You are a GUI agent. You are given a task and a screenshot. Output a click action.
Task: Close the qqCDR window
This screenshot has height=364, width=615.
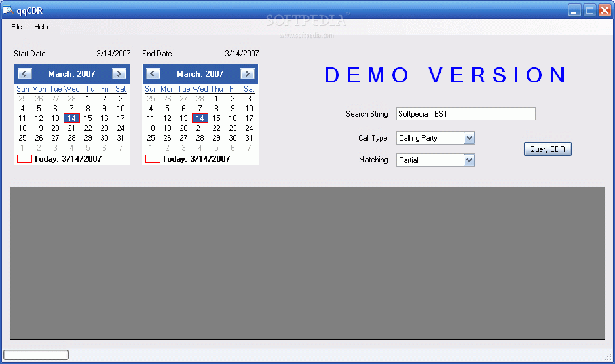(x=605, y=10)
